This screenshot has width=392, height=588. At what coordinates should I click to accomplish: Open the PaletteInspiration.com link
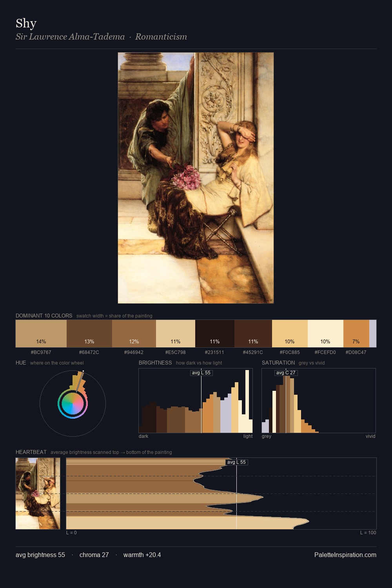[345, 555]
